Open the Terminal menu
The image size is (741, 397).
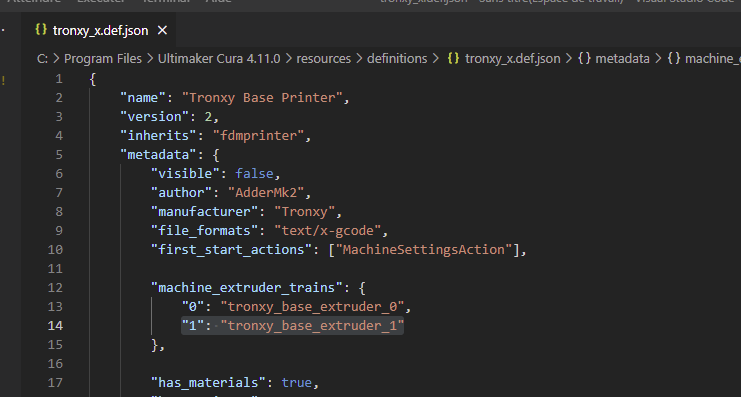click(x=166, y=1)
